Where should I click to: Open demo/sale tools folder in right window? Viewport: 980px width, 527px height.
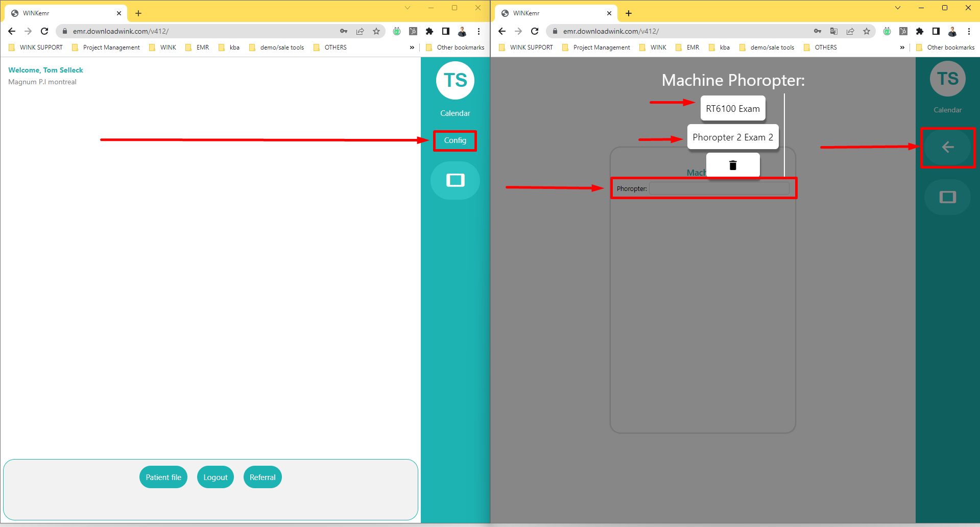[767, 47]
